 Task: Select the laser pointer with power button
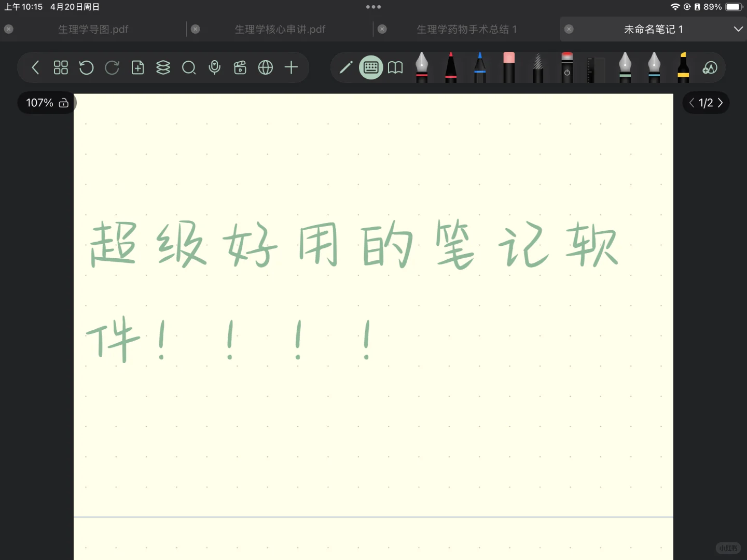(x=567, y=67)
